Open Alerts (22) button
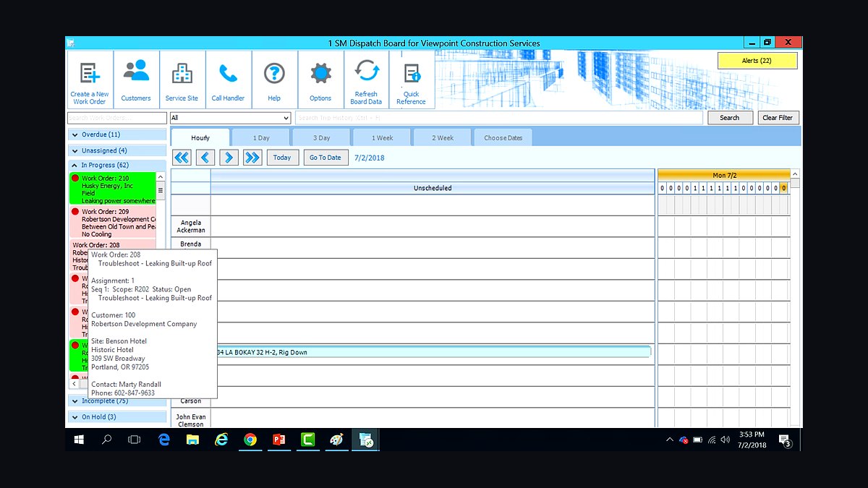The width and height of the screenshot is (868, 488). click(757, 61)
